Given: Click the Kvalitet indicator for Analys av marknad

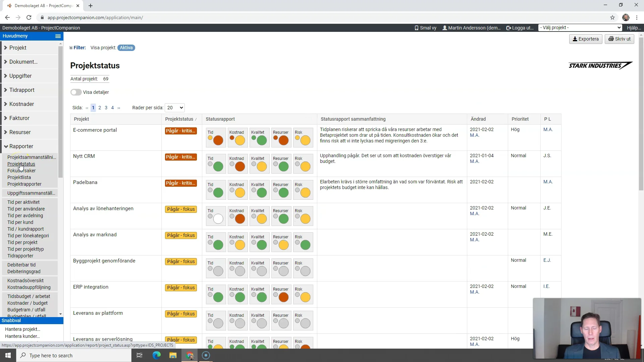Looking at the screenshot, I should pos(259,242).
